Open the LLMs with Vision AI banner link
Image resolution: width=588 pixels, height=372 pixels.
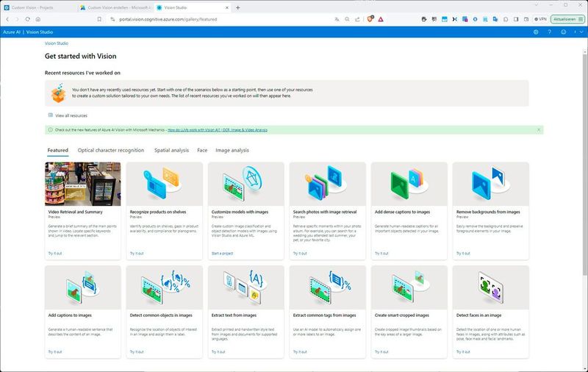217,130
